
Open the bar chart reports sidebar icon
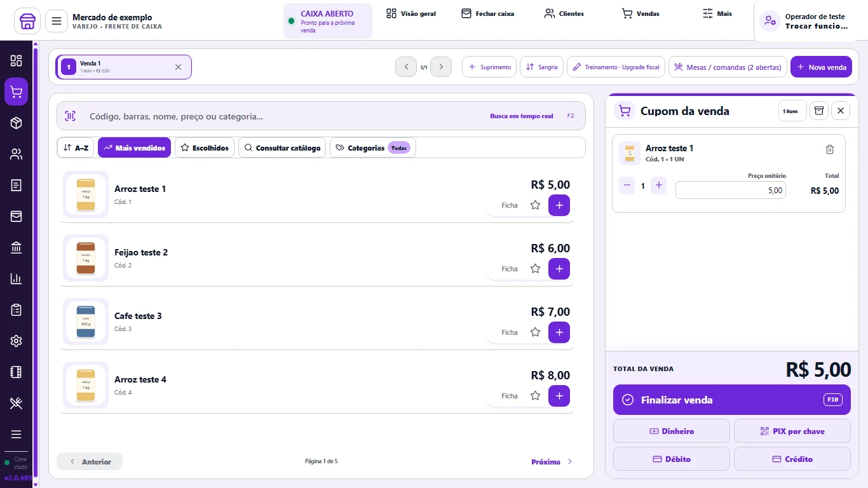tap(17, 278)
